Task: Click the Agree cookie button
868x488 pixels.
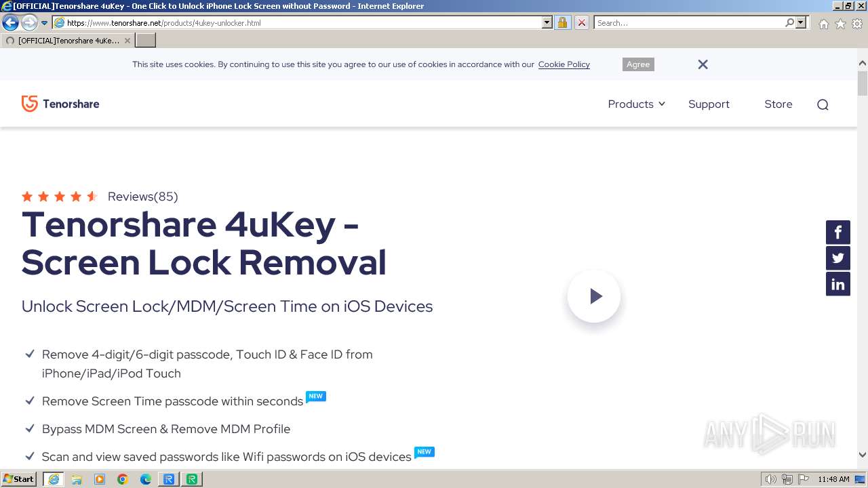Action: click(638, 64)
